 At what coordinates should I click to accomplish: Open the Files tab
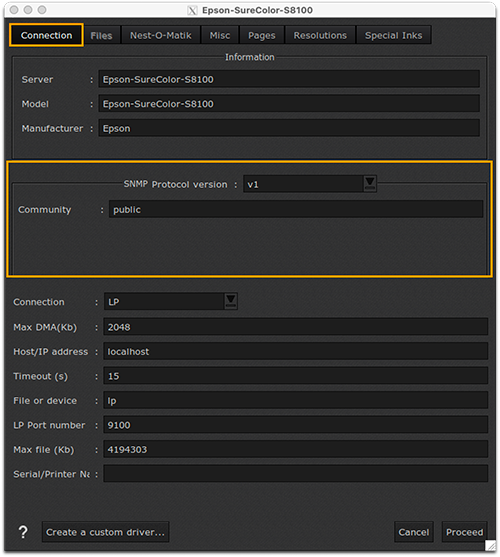101,35
